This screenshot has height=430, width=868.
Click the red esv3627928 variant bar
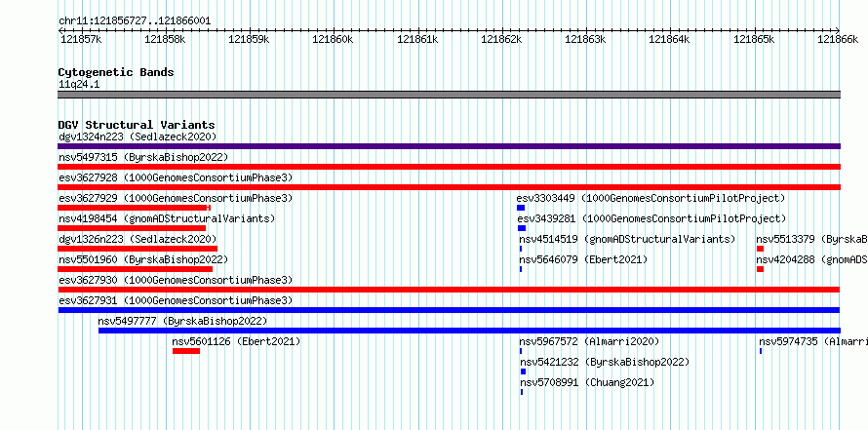449,187
